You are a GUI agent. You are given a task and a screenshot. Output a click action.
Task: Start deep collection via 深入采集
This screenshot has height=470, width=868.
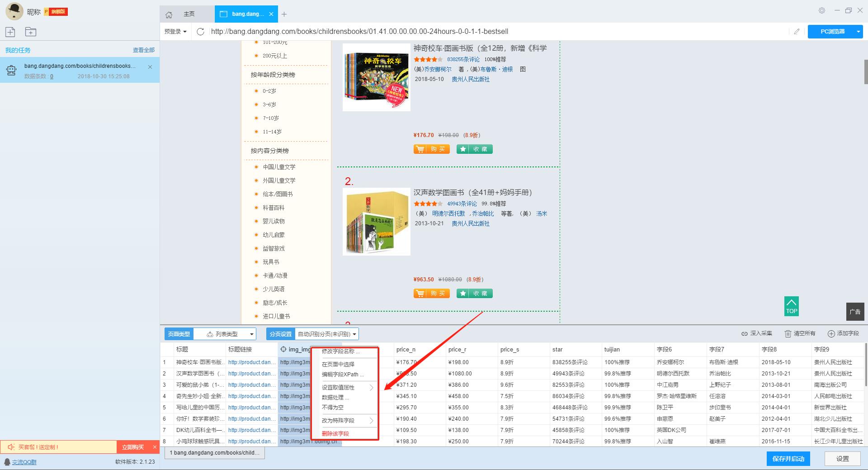pyautogui.click(x=757, y=333)
